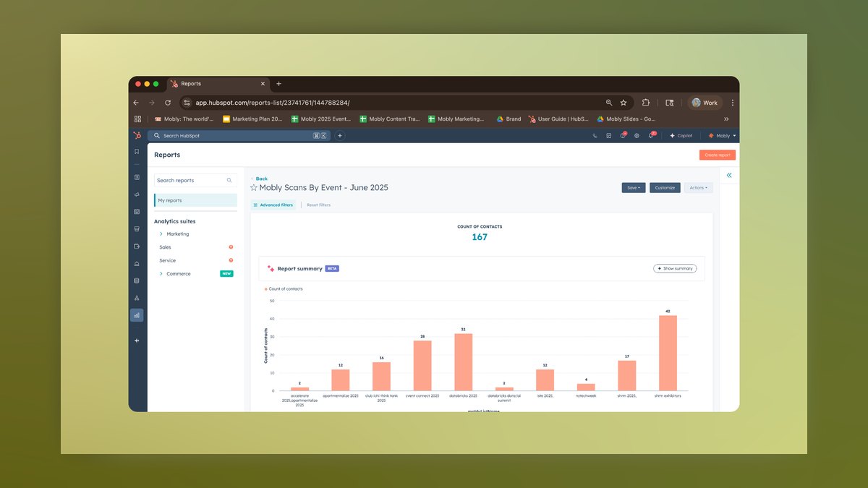Open Mobly: The world's bookmark
The image size is (868, 488).
[184, 119]
